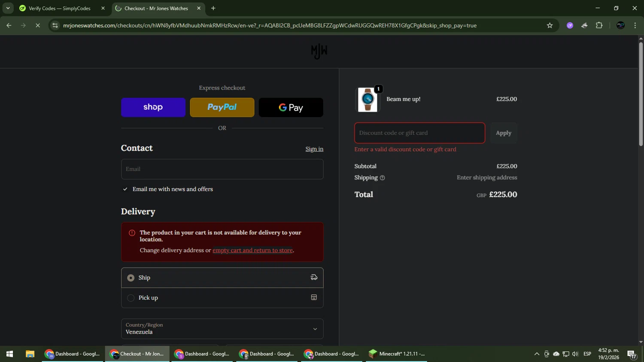This screenshot has height=362, width=644.
Task: Open File Explorer from the taskbar
Action: 30,354
